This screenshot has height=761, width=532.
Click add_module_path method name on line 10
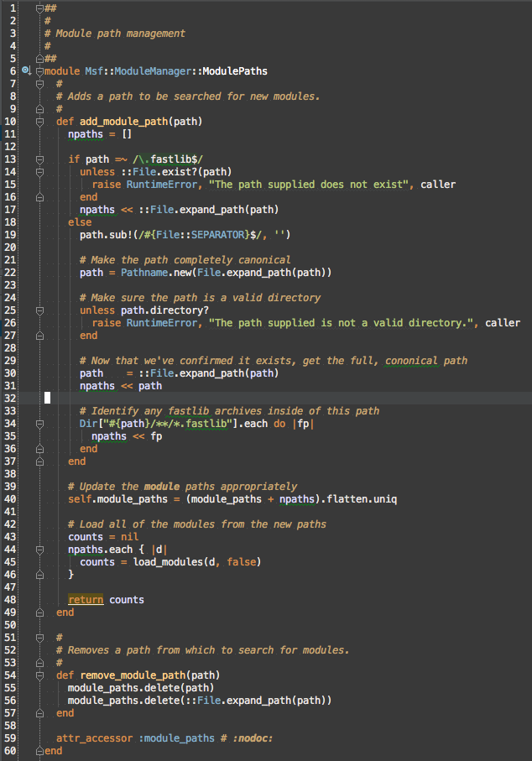[x=124, y=122]
